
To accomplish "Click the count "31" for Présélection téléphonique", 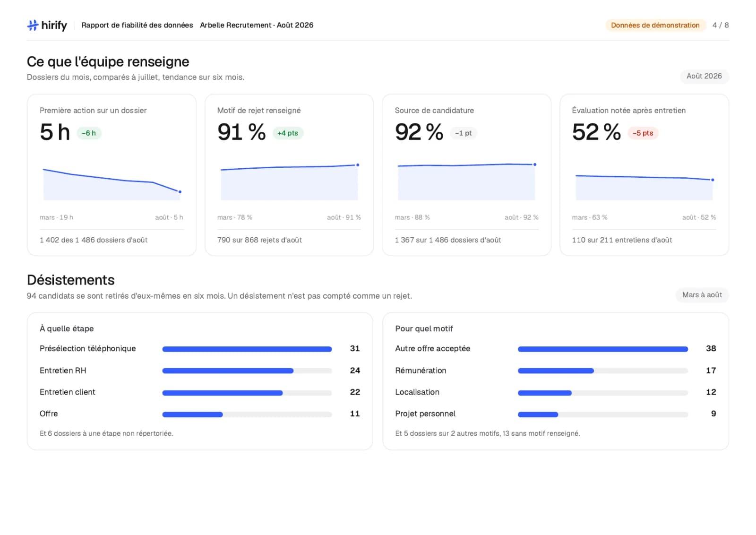I will click(x=355, y=348).
